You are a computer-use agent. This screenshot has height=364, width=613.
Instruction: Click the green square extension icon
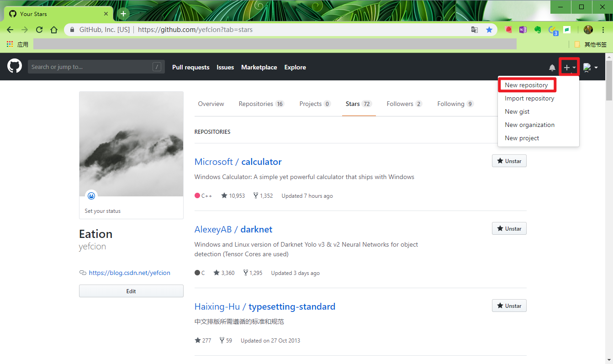[x=567, y=30]
